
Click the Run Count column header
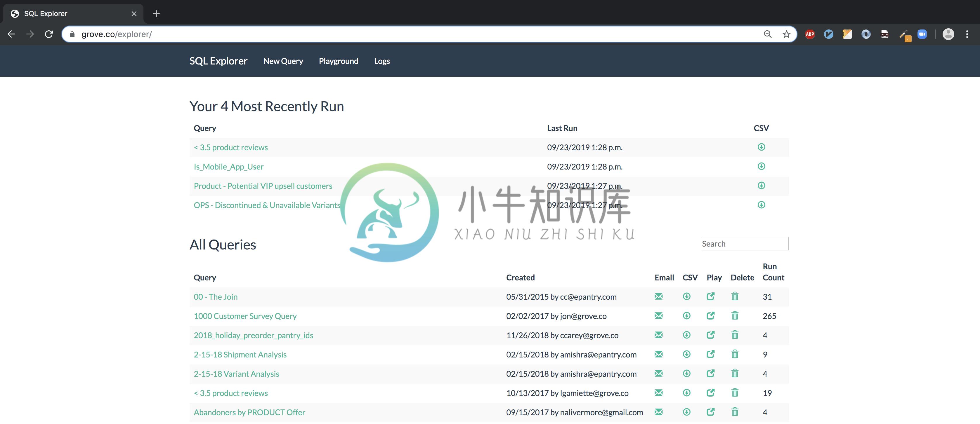[x=773, y=272]
